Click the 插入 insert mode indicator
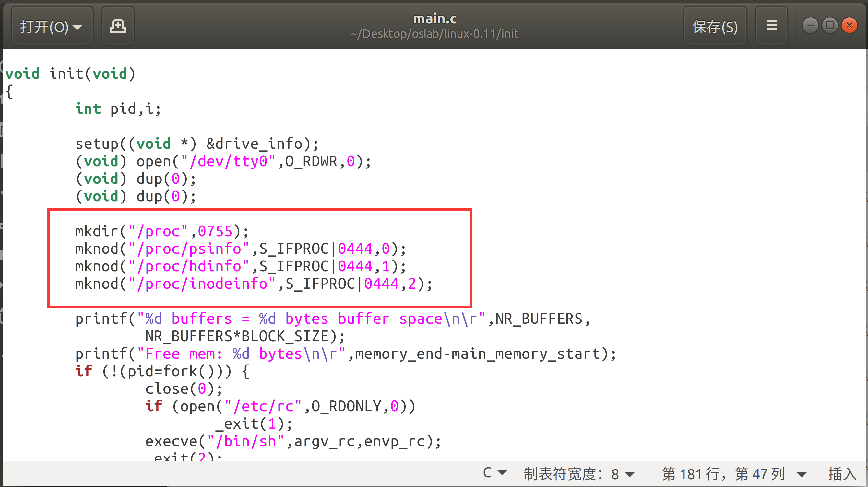Viewport: 868px width, 487px height. click(842, 474)
